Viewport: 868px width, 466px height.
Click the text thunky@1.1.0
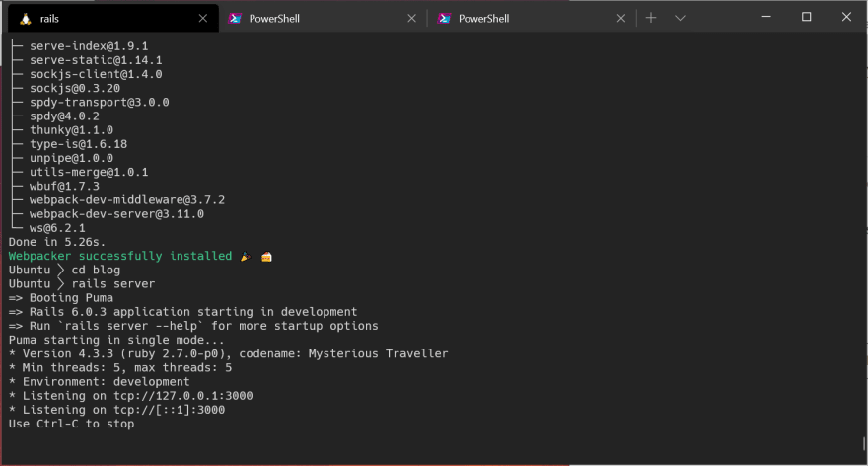tap(71, 129)
